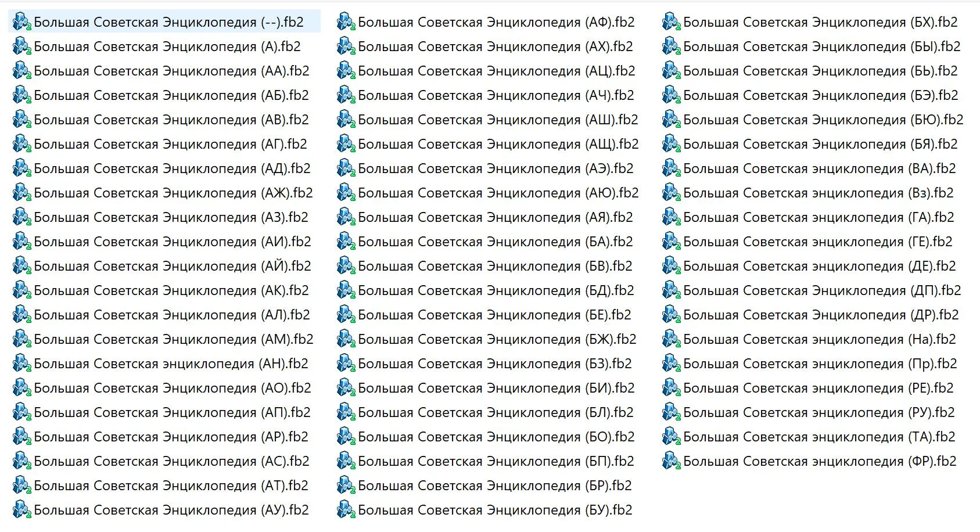Click the file icon of (ДП).fb2
This screenshot has height=532, width=980.
point(671,290)
